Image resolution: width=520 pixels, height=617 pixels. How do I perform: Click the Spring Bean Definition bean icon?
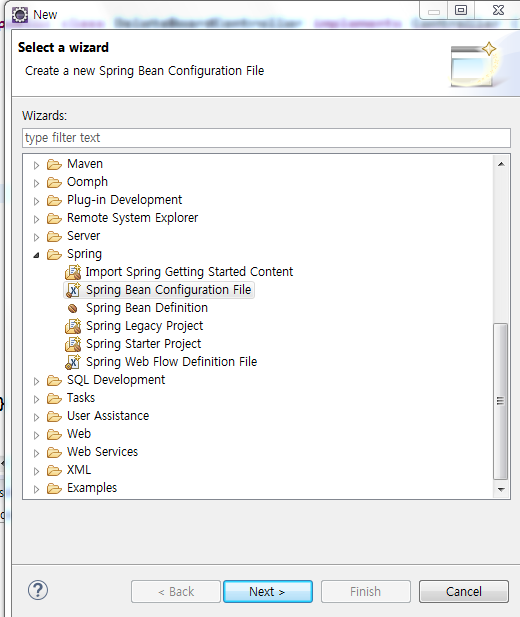[72, 308]
